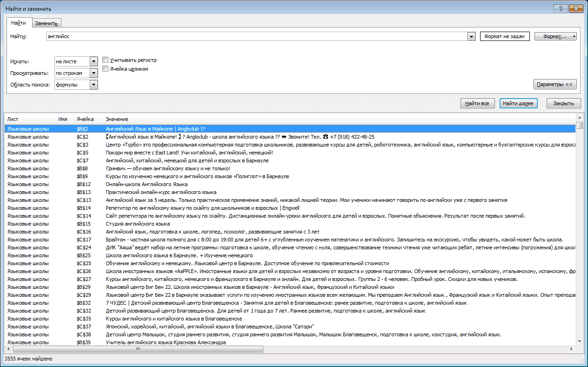The height and width of the screenshot is (367, 588).
Task: Expand the Найти search history dropdown
Action: [x=471, y=36]
